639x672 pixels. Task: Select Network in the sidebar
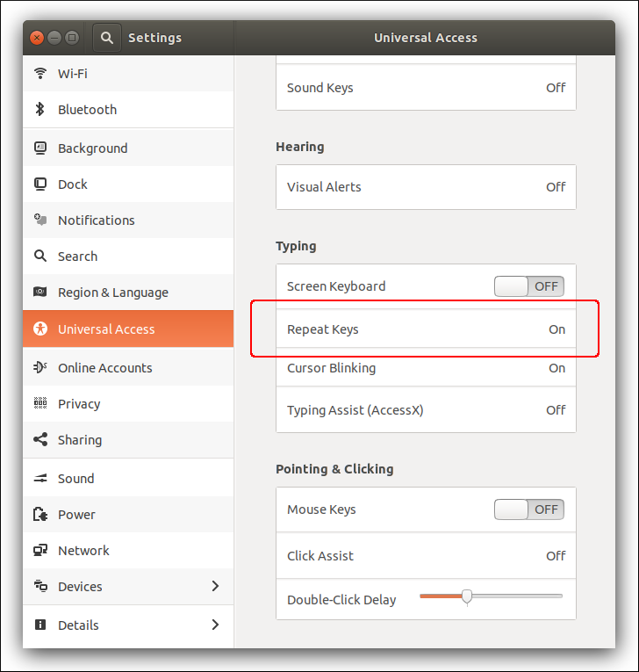pyautogui.click(x=128, y=550)
